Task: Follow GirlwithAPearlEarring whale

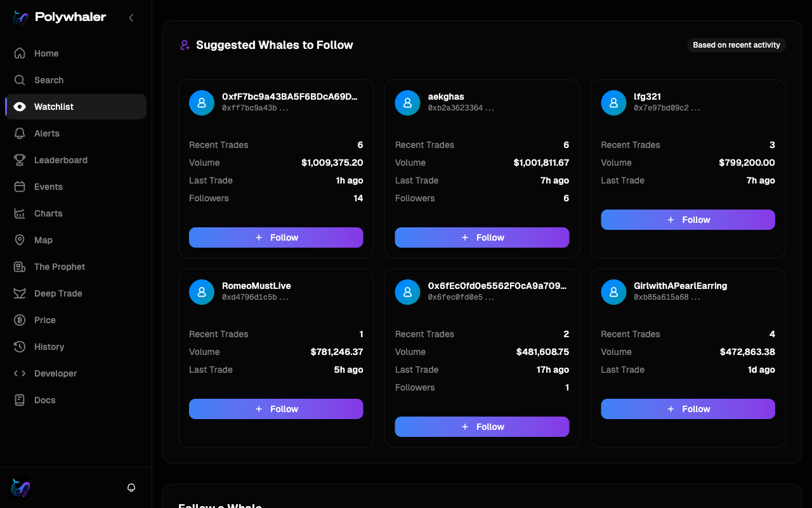Action: (688, 409)
